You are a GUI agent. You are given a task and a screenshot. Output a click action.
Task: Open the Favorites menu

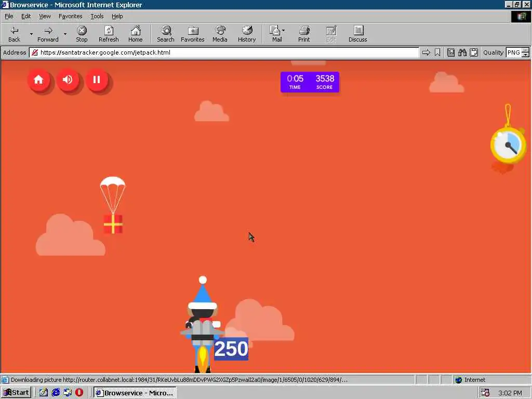pyautogui.click(x=70, y=16)
